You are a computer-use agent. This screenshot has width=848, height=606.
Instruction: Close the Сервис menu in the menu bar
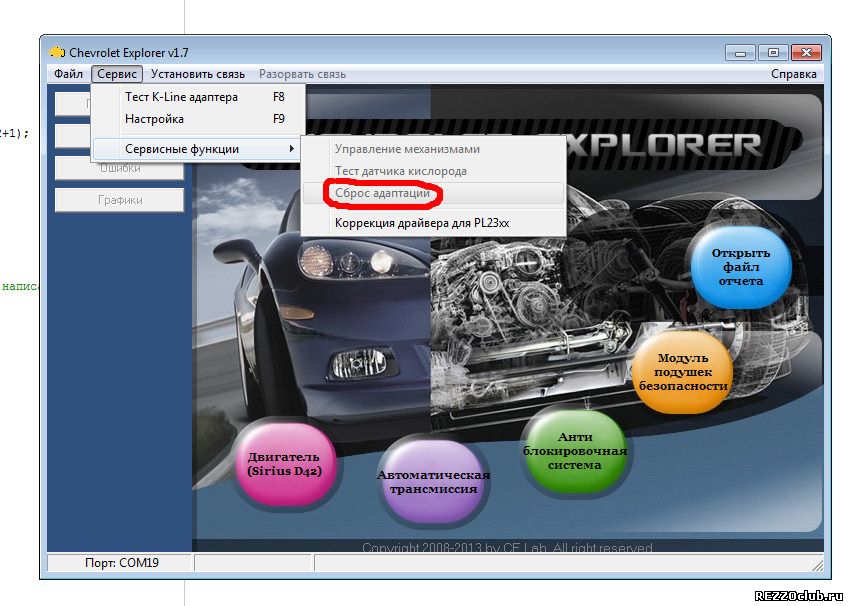(117, 74)
